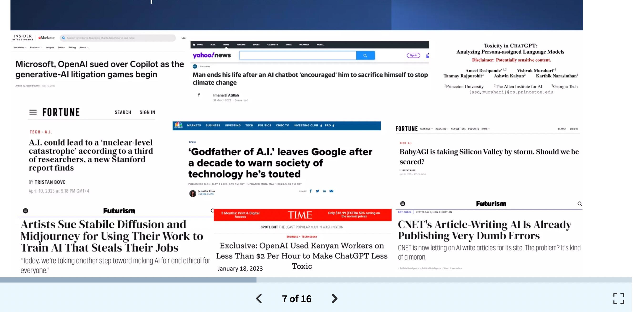Click the Futurism search icon at right
The image size is (644, 312).
point(579,204)
